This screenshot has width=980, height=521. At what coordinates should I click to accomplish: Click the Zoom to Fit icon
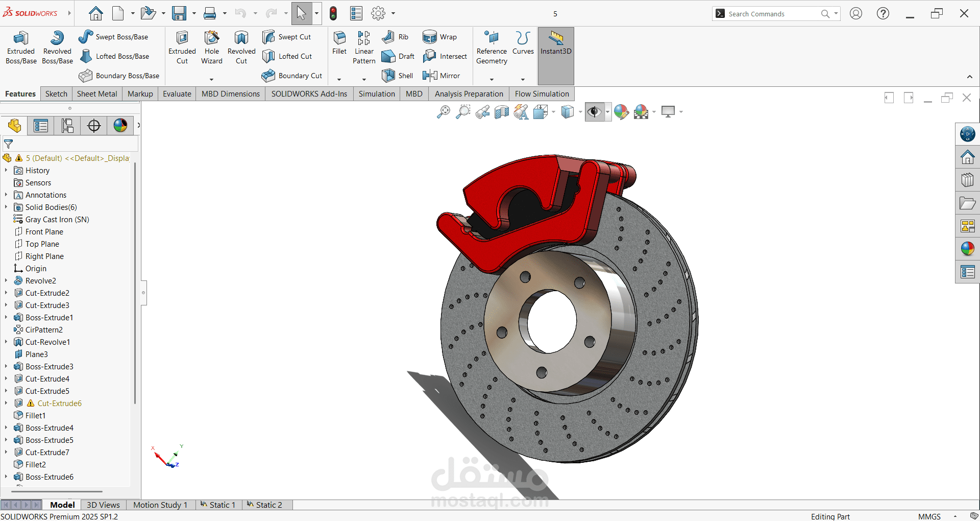click(444, 112)
